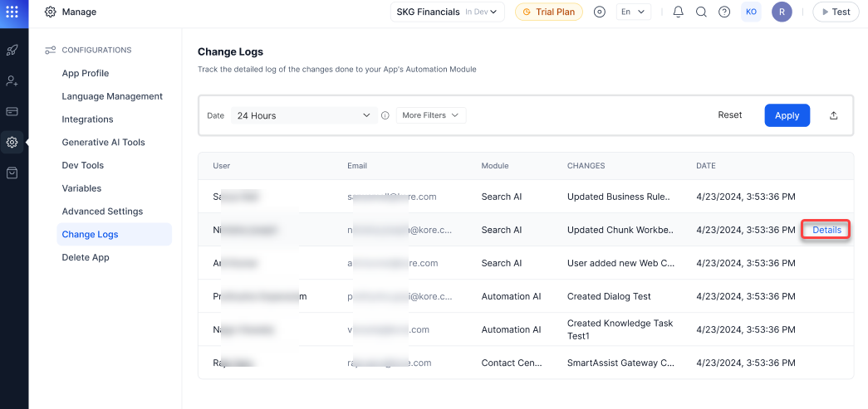Open the app grid launcher icon
Image resolution: width=868 pixels, height=409 pixels.
pyautogui.click(x=12, y=12)
